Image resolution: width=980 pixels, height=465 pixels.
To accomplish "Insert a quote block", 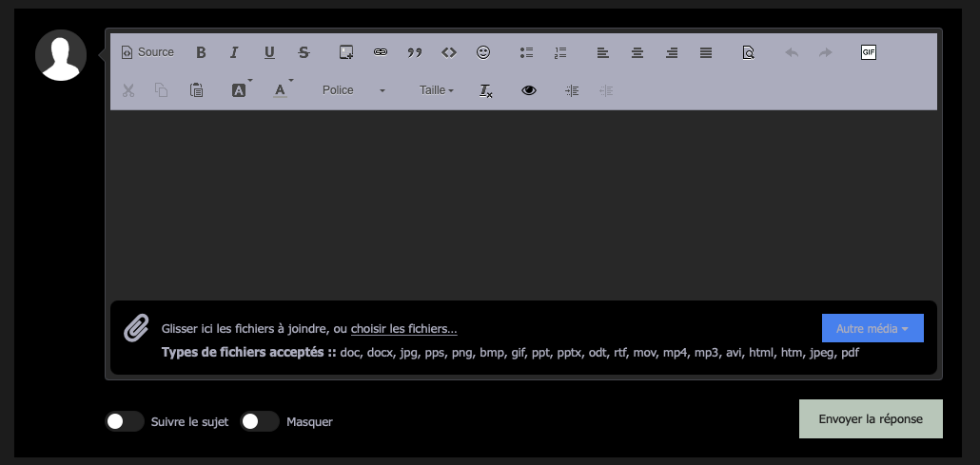I will (415, 53).
